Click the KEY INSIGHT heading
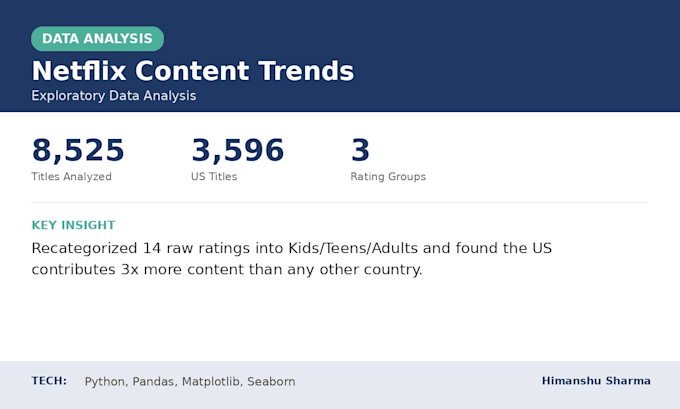680x409 pixels. (x=73, y=225)
